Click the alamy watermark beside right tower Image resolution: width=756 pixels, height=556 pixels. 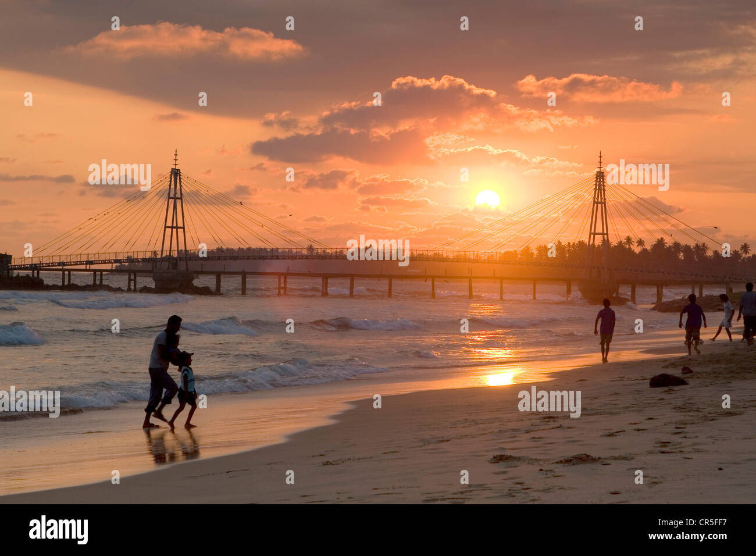coord(637,174)
